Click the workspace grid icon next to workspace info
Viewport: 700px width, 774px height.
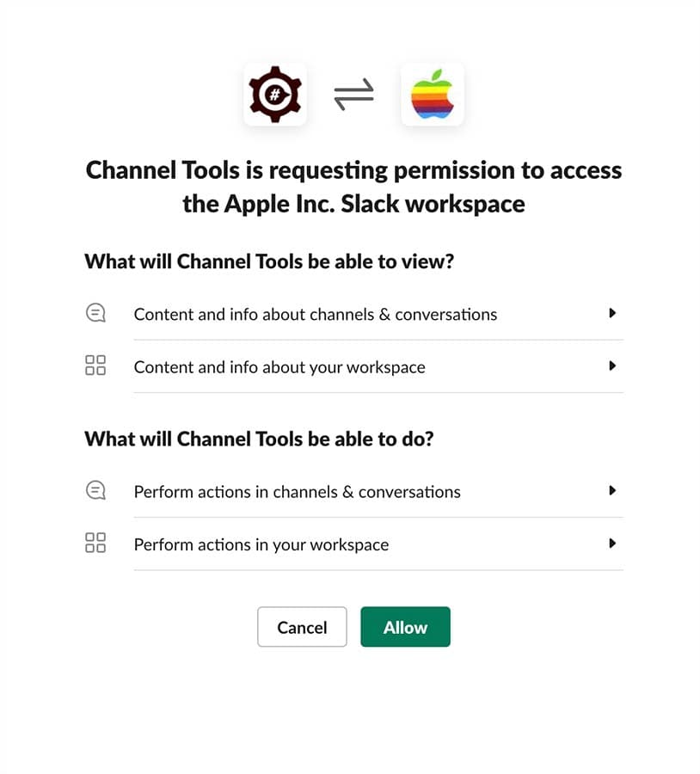pyautogui.click(x=95, y=365)
